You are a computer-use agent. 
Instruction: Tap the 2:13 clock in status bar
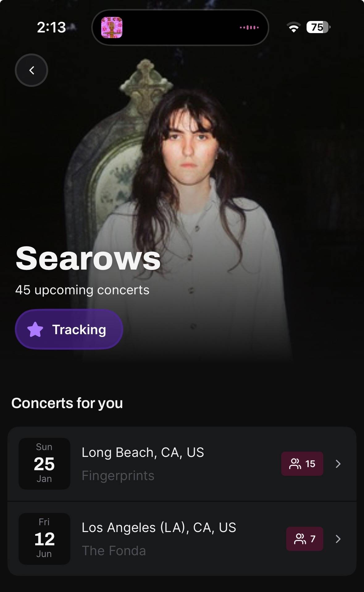[51, 27]
